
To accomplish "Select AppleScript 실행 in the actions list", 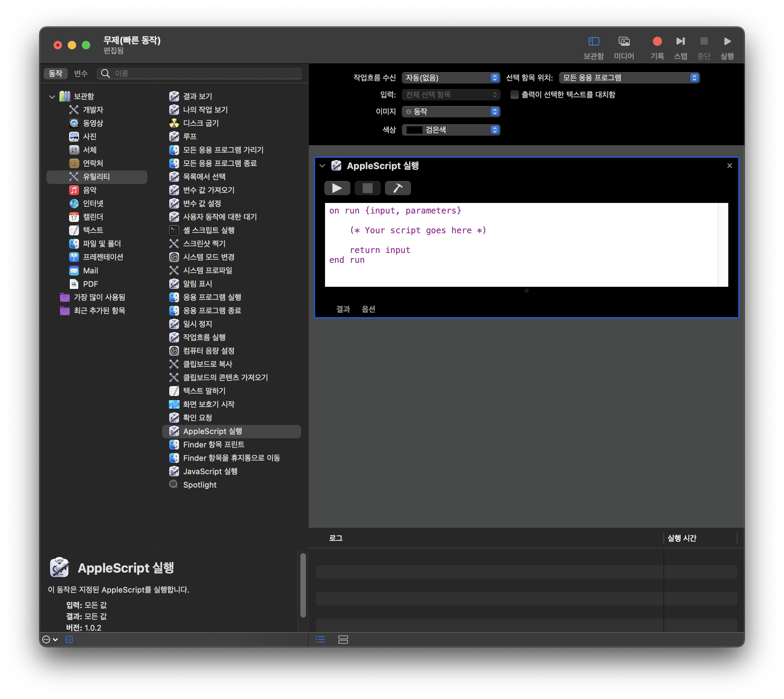I will 231,431.
